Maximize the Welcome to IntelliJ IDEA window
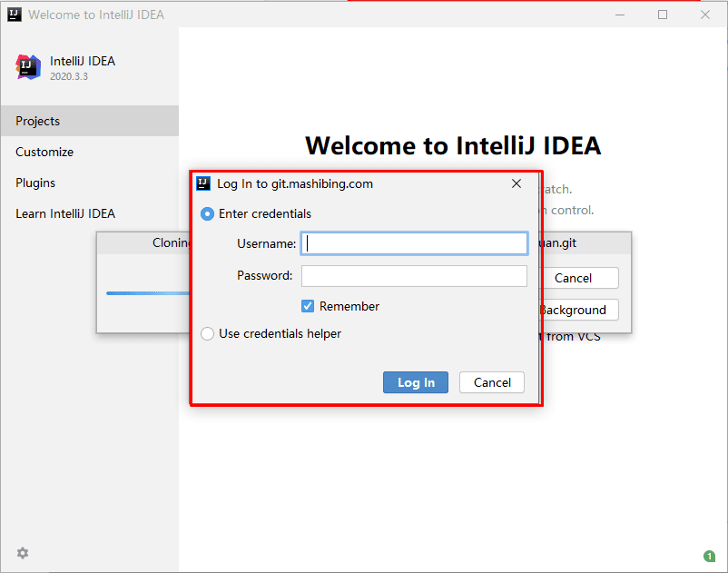The width and height of the screenshot is (728, 573). pyautogui.click(x=663, y=15)
